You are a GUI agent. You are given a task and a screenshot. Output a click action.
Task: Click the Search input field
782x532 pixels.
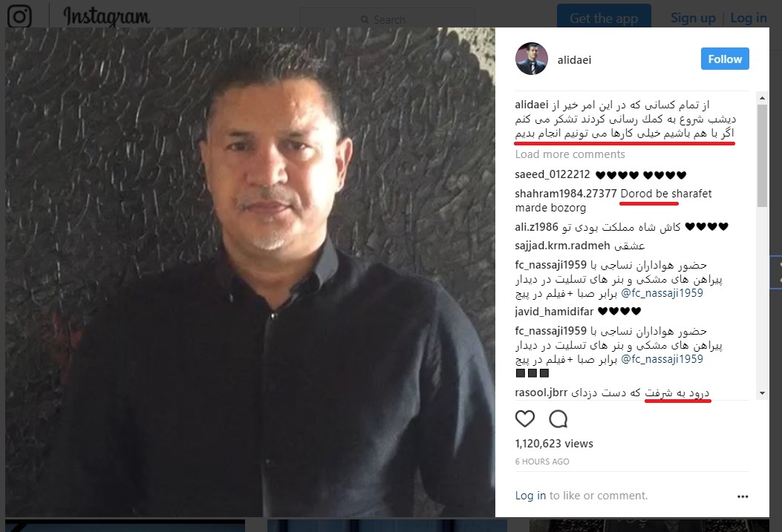387,19
